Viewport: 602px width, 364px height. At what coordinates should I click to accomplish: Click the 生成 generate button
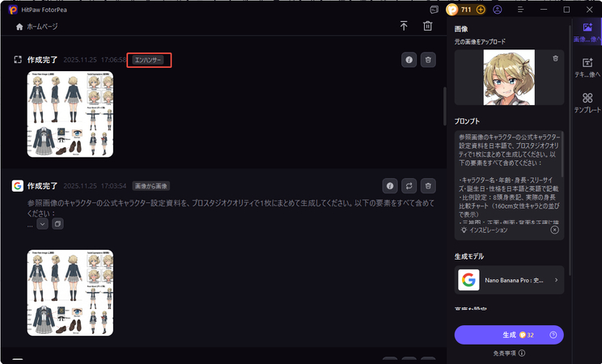tap(509, 335)
